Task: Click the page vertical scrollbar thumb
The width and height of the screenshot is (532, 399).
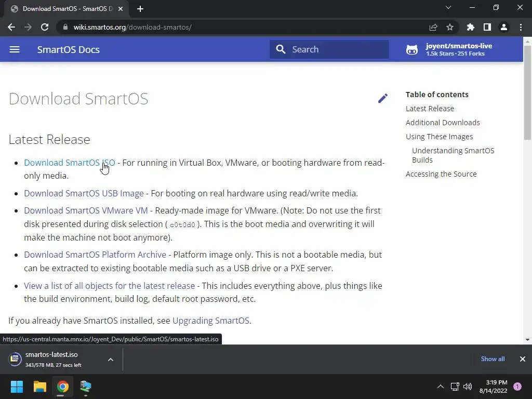Action: click(x=527, y=92)
